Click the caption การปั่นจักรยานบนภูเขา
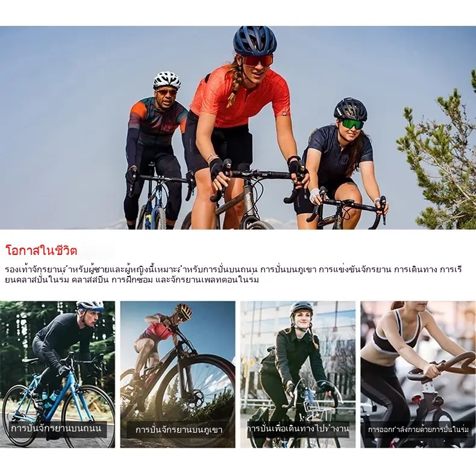 [179, 430]
